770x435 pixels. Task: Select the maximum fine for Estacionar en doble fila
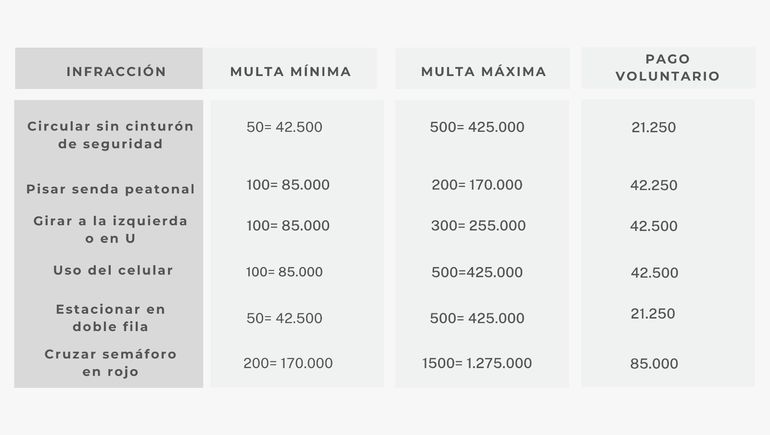[x=477, y=319]
